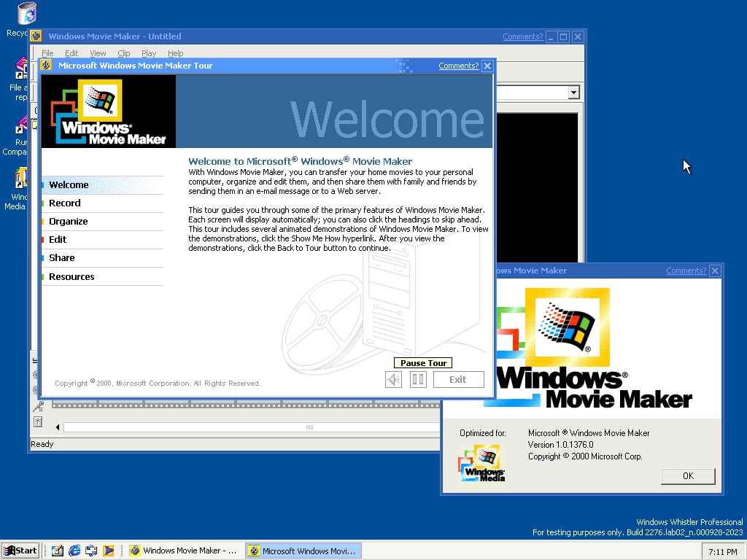Open Clip menu in Movie Maker
747x560 pixels.
pos(124,53)
